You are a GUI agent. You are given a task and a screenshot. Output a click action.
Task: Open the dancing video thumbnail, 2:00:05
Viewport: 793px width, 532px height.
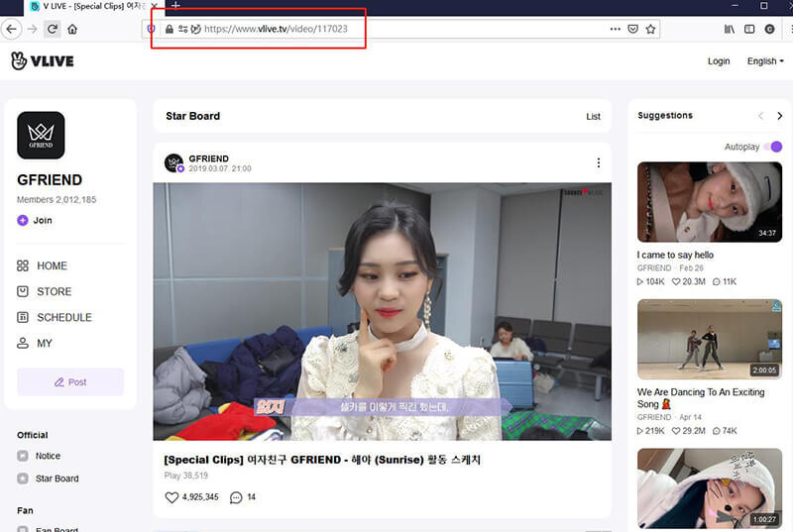(x=710, y=339)
